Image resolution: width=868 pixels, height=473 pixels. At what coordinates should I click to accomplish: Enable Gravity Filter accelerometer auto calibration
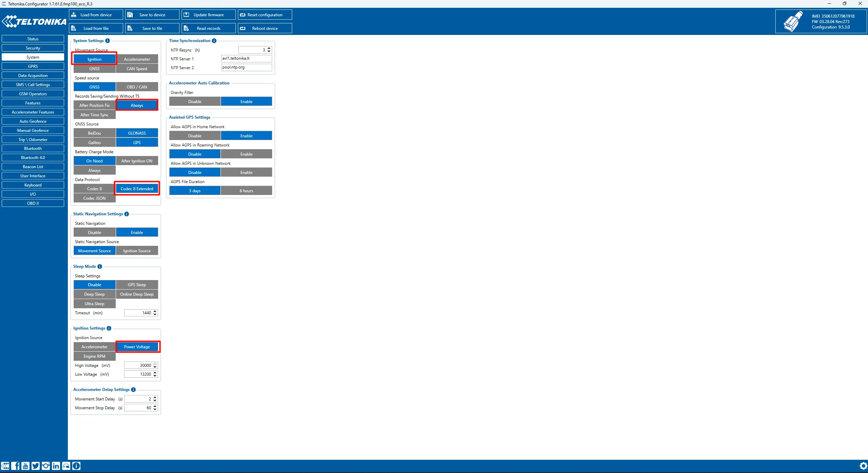click(245, 101)
